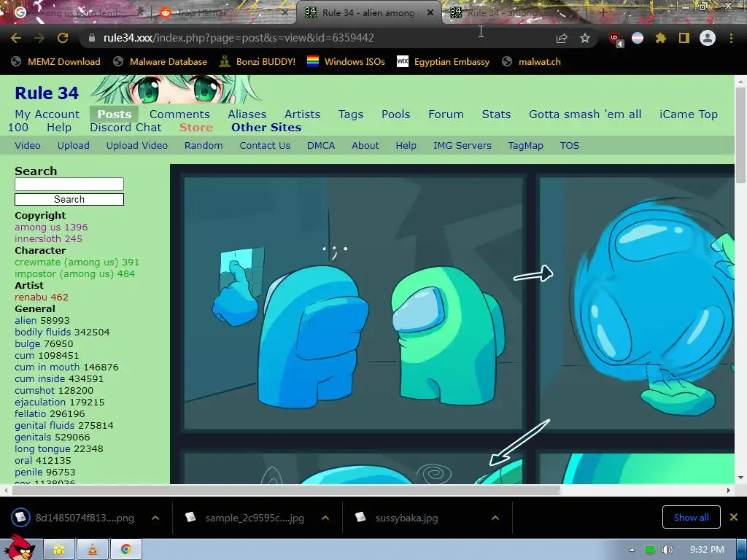This screenshot has height=560, width=747.
Task: Go back with the browser back arrow
Action: pyautogui.click(x=16, y=38)
